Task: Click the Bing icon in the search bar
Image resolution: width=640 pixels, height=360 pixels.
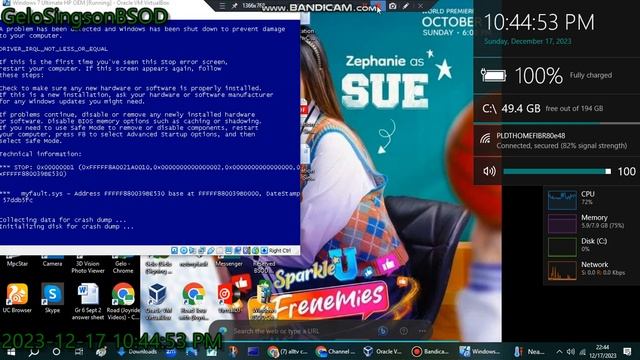Action: pos(382,331)
